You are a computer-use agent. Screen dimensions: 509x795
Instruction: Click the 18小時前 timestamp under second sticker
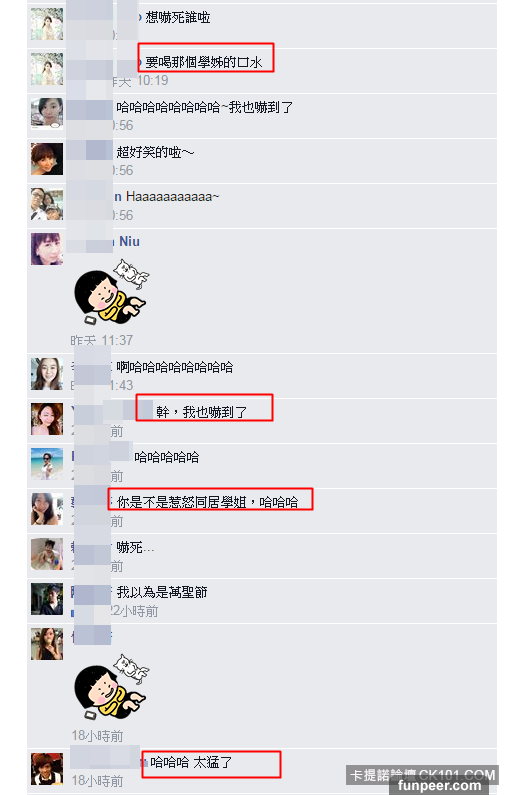pyautogui.click(x=97, y=736)
